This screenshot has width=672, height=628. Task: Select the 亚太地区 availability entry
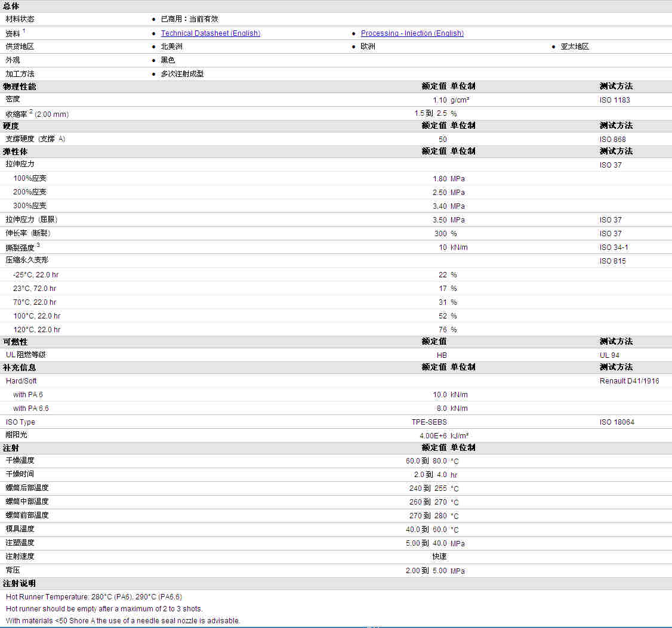[x=575, y=47]
